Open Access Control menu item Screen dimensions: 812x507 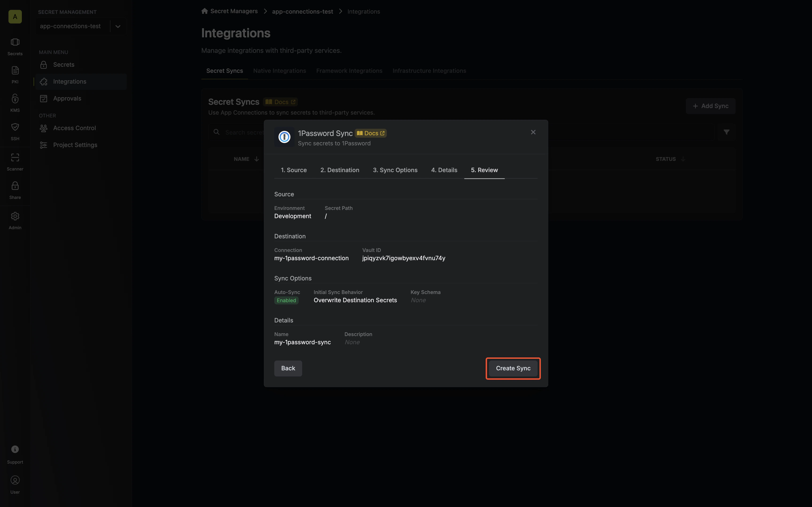pos(81,128)
